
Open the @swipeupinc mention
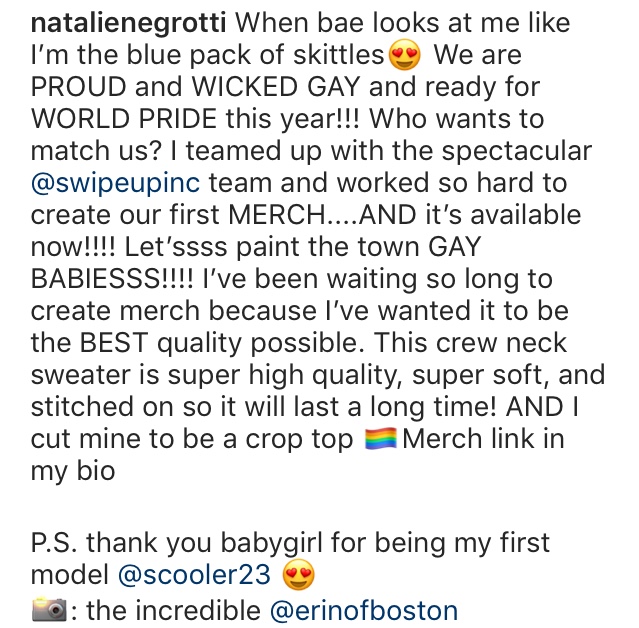click(115, 183)
